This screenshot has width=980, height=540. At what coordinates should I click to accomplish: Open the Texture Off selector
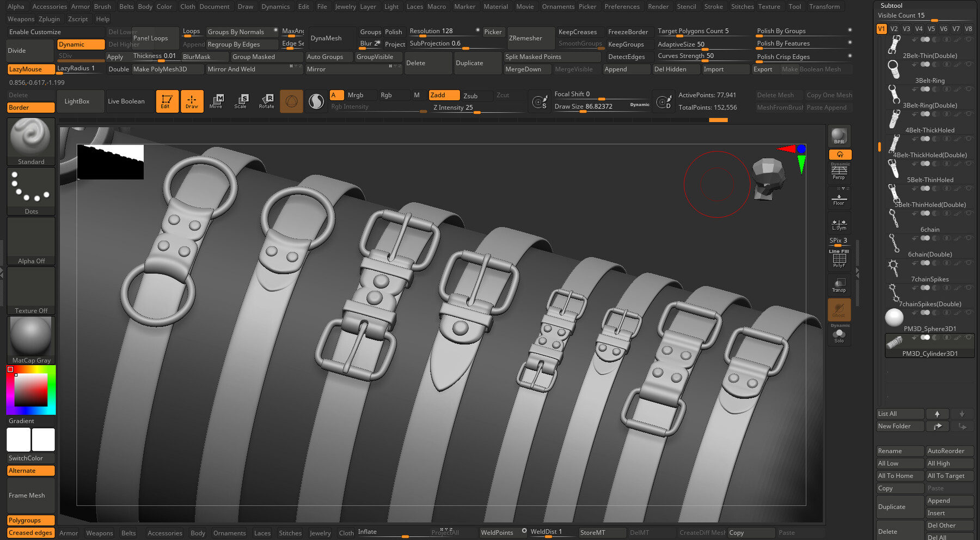coord(31,291)
